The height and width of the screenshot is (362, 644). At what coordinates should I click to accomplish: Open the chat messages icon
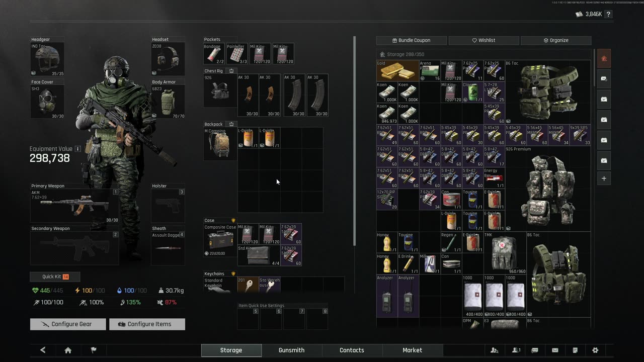535,350
